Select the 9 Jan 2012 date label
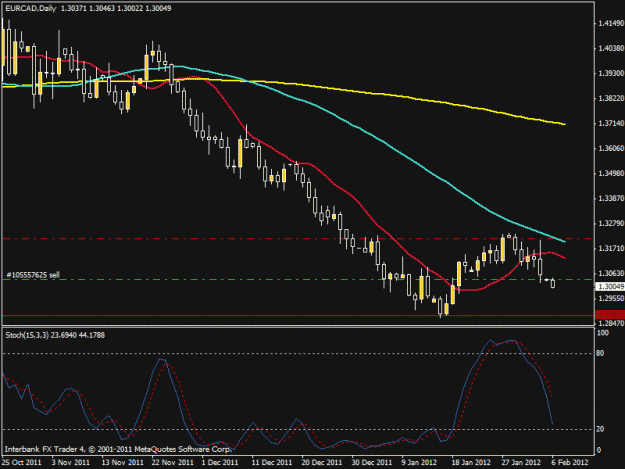 (x=419, y=462)
